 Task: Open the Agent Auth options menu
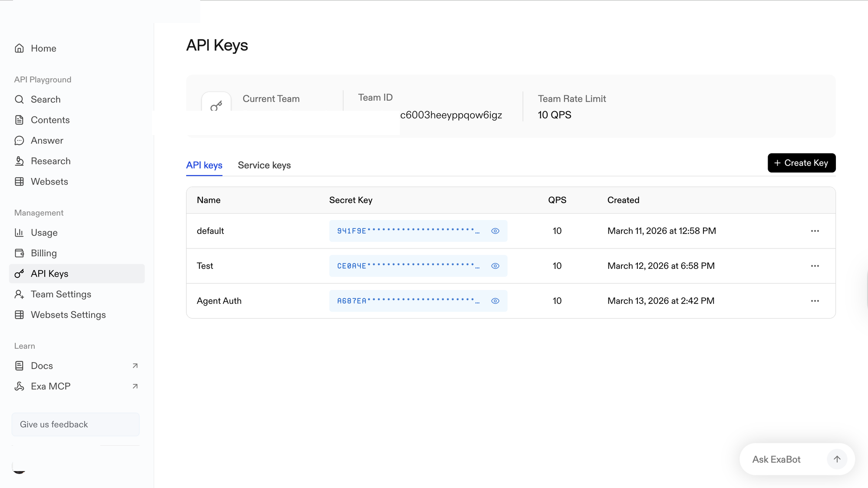pyautogui.click(x=815, y=300)
